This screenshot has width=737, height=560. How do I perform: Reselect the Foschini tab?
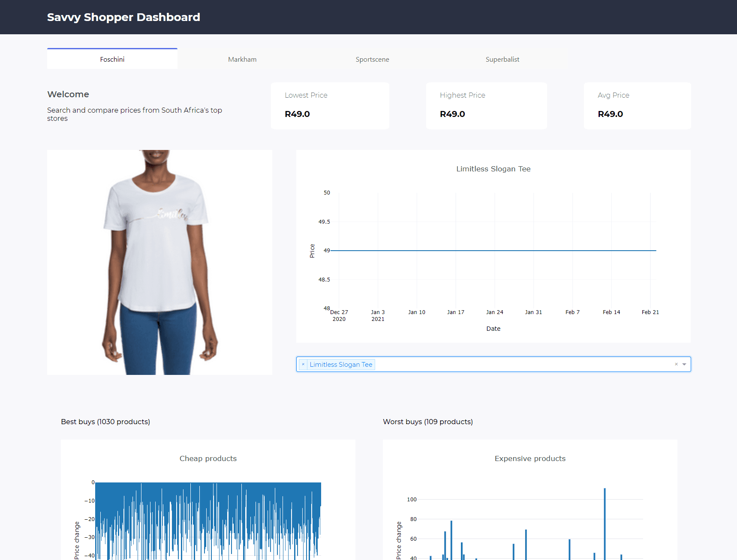click(x=112, y=59)
